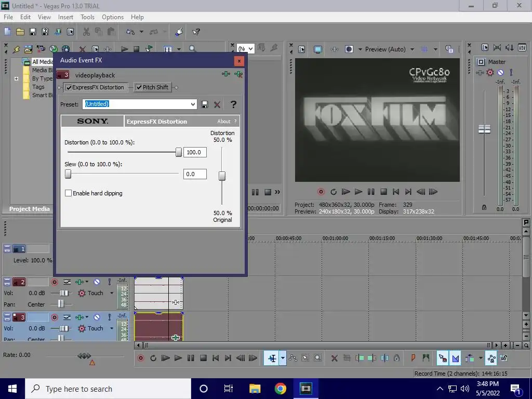Click the Slew slider handle
The image size is (532, 399).
coord(68,174)
